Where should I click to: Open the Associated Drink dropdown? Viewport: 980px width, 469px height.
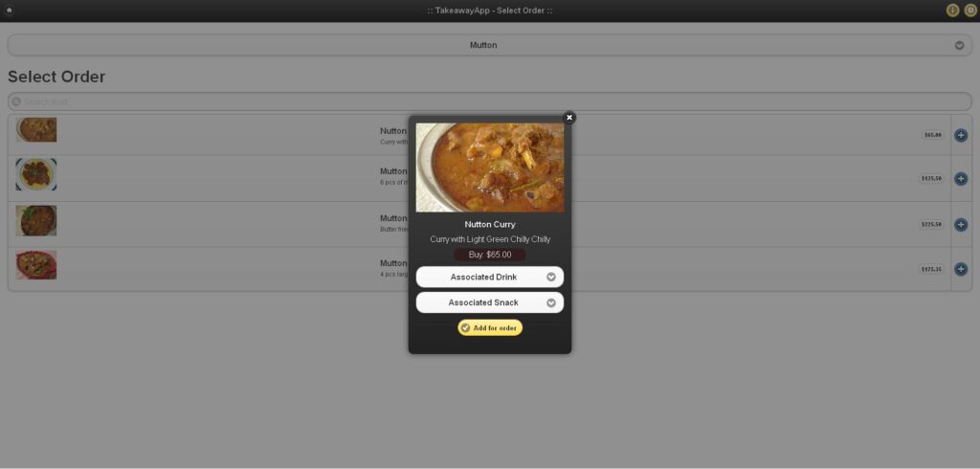tap(489, 277)
